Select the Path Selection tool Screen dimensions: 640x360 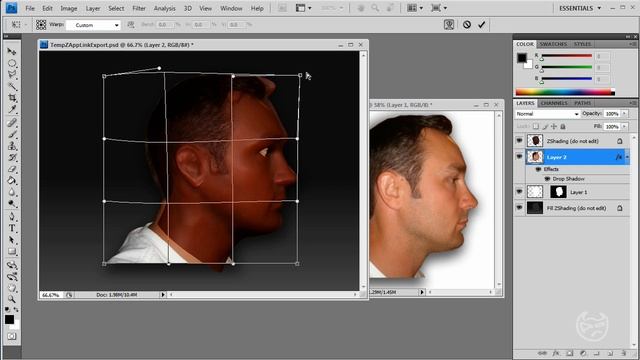11,240
